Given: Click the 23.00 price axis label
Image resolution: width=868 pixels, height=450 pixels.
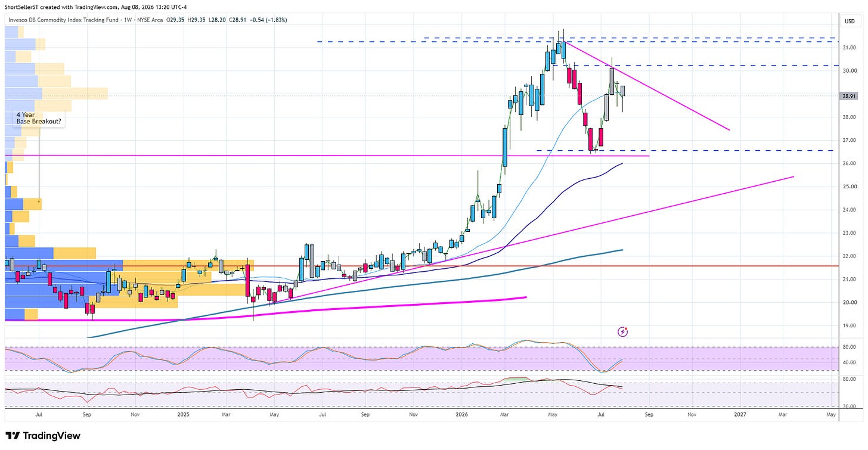Looking at the screenshot, I should pyautogui.click(x=849, y=233).
